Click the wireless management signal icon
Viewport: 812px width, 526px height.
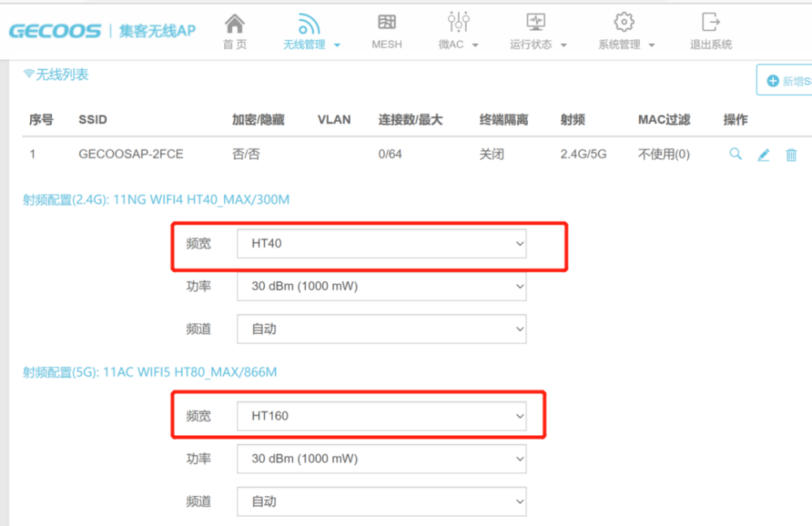pyautogui.click(x=309, y=23)
